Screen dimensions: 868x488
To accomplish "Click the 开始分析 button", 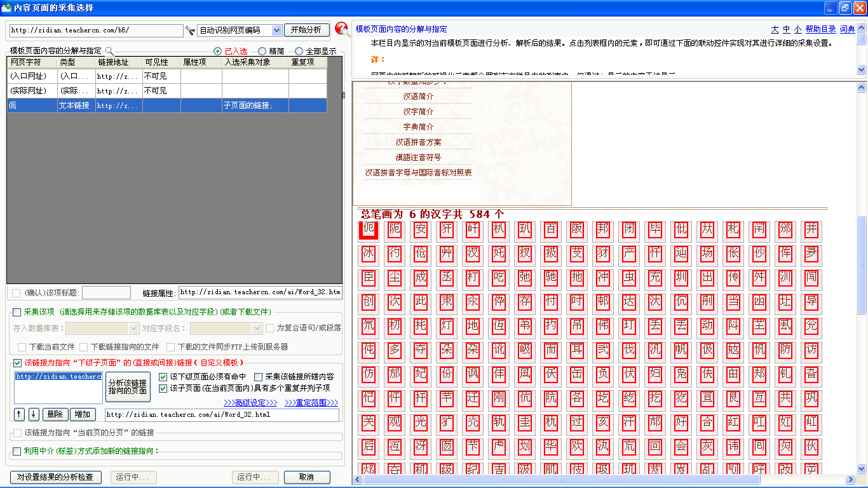I will tap(306, 30).
